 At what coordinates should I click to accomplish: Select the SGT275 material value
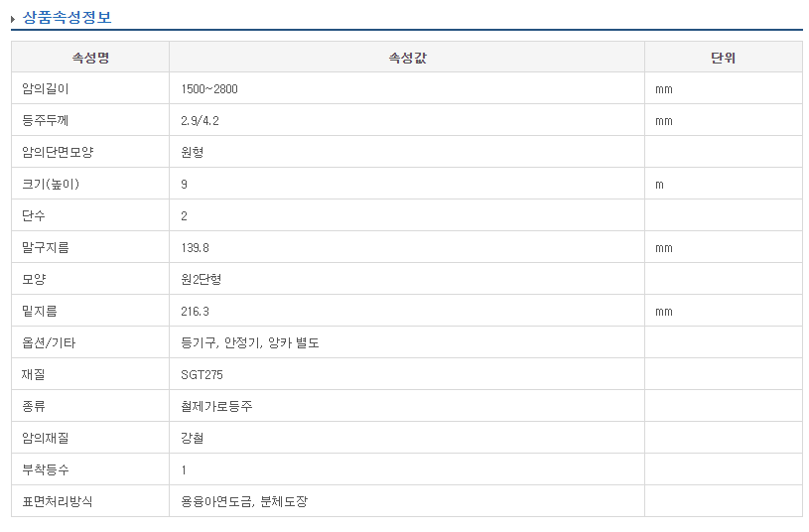[202, 375]
